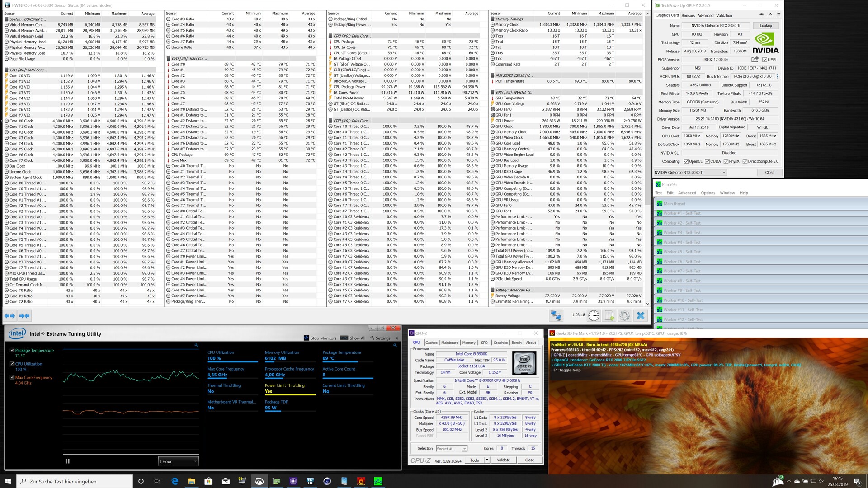The height and width of the screenshot is (488, 868).
Task: Click HWiNFO log file icon
Action: tap(609, 316)
